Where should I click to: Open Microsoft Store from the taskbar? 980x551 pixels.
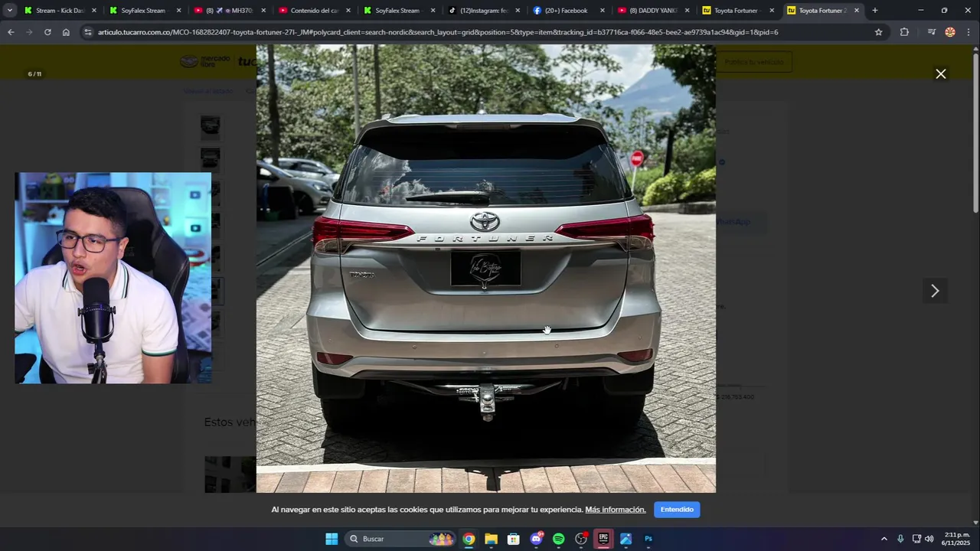(514, 539)
